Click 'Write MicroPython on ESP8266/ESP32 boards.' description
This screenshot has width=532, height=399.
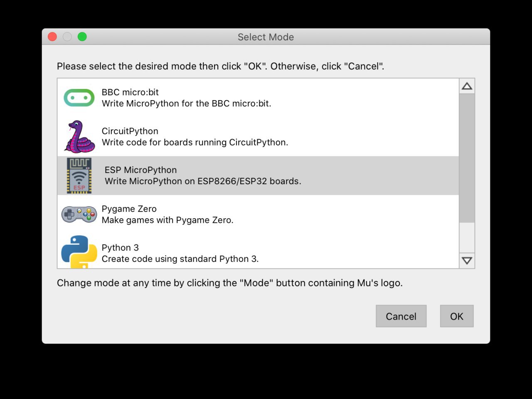point(203,181)
